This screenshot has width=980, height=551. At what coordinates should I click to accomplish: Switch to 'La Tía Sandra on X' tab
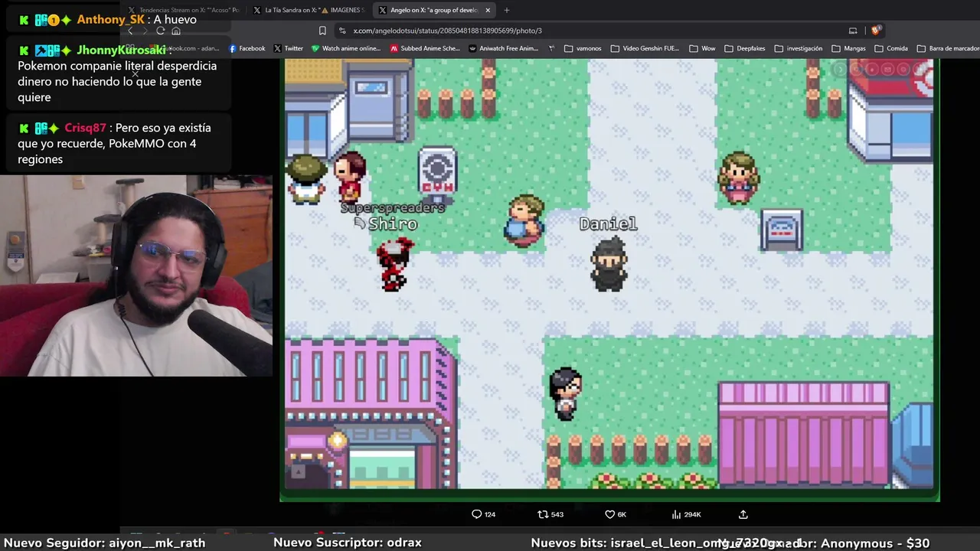tap(309, 10)
